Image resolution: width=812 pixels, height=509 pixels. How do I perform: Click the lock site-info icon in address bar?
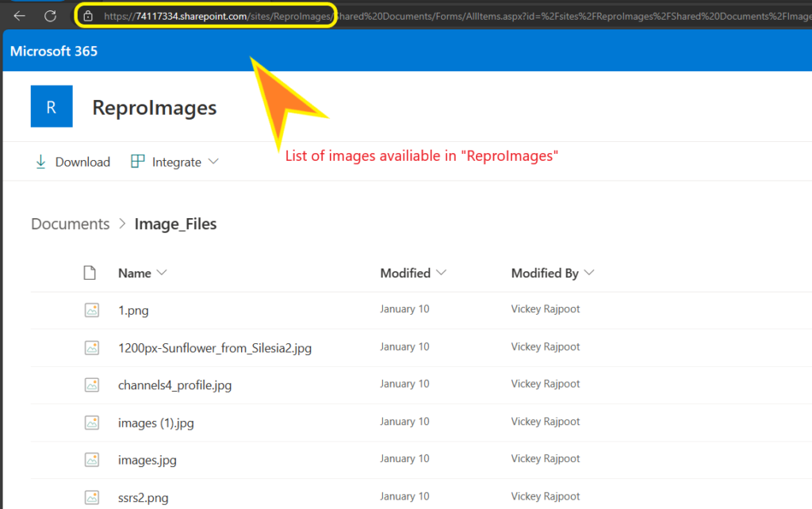point(88,16)
